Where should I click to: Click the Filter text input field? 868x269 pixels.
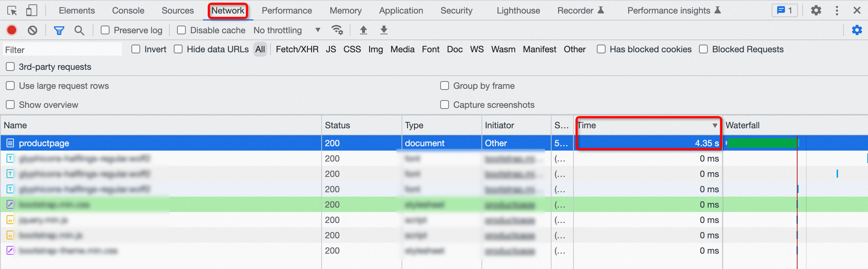tap(62, 50)
